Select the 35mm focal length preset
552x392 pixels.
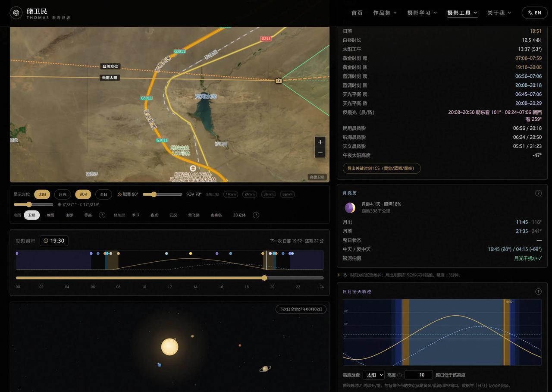[x=268, y=194]
